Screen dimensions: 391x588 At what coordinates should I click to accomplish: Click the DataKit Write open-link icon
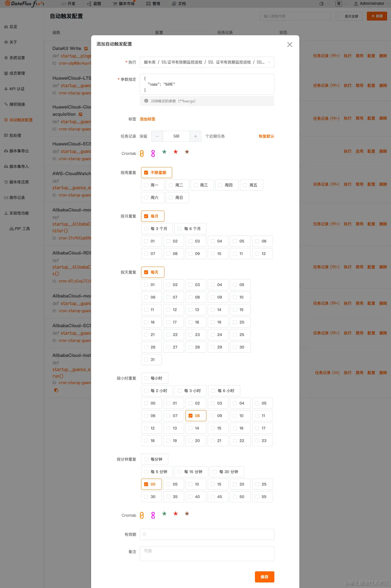click(86, 49)
